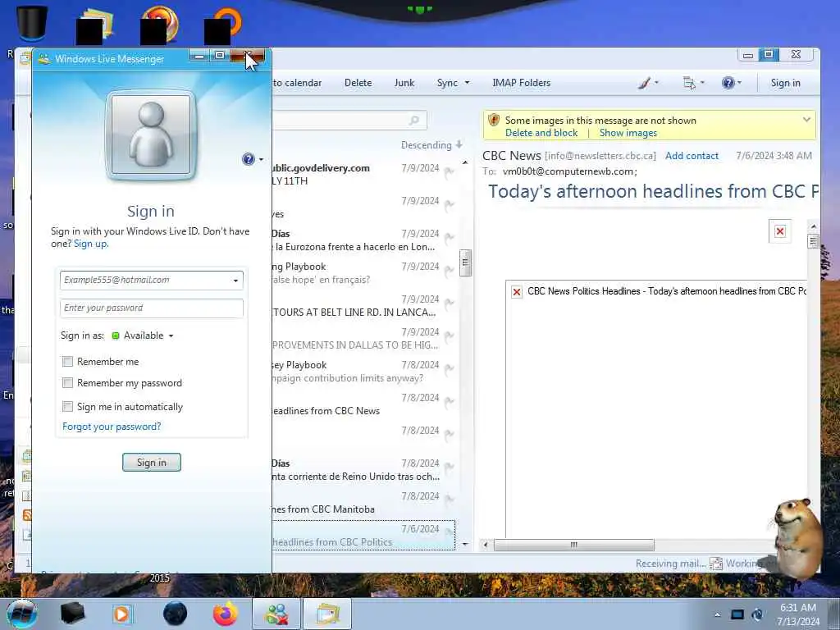
Task: Click blocked image icon beside CBC News Politics Headlines
Action: (x=517, y=292)
